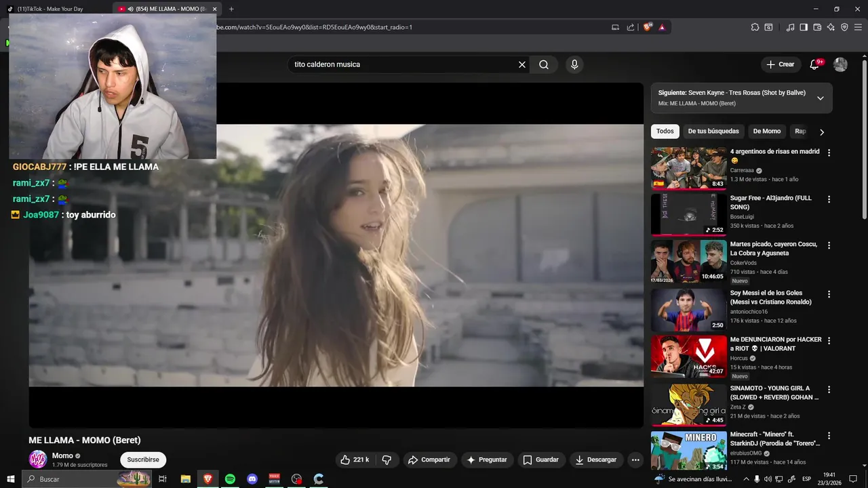The height and width of the screenshot is (488, 868).
Task: Open more actions ellipsis below the video
Action: click(x=635, y=460)
